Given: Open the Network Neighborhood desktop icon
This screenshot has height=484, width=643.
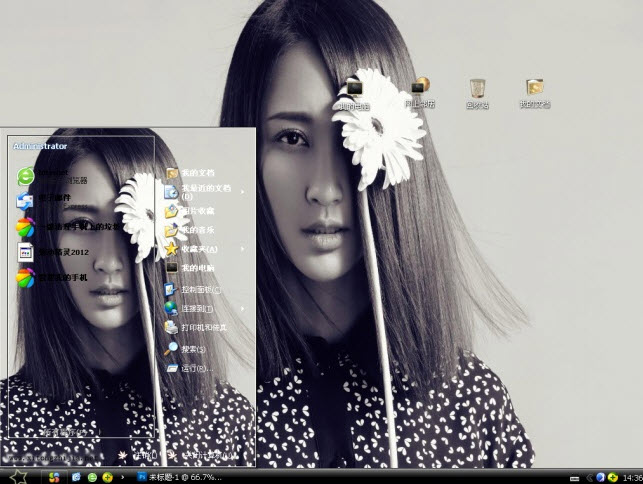Looking at the screenshot, I should (x=420, y=94).
